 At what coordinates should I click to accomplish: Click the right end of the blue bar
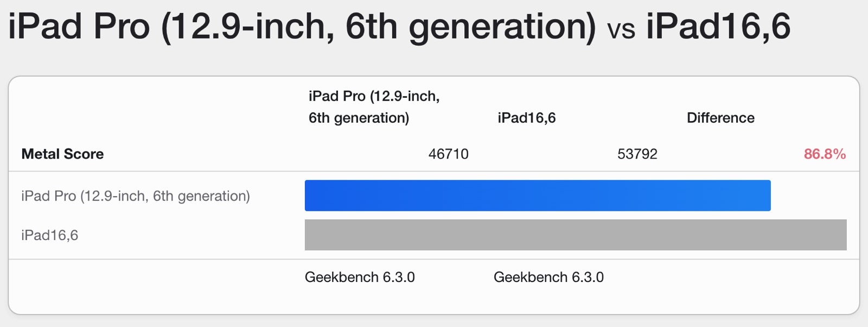coord(766,196)
